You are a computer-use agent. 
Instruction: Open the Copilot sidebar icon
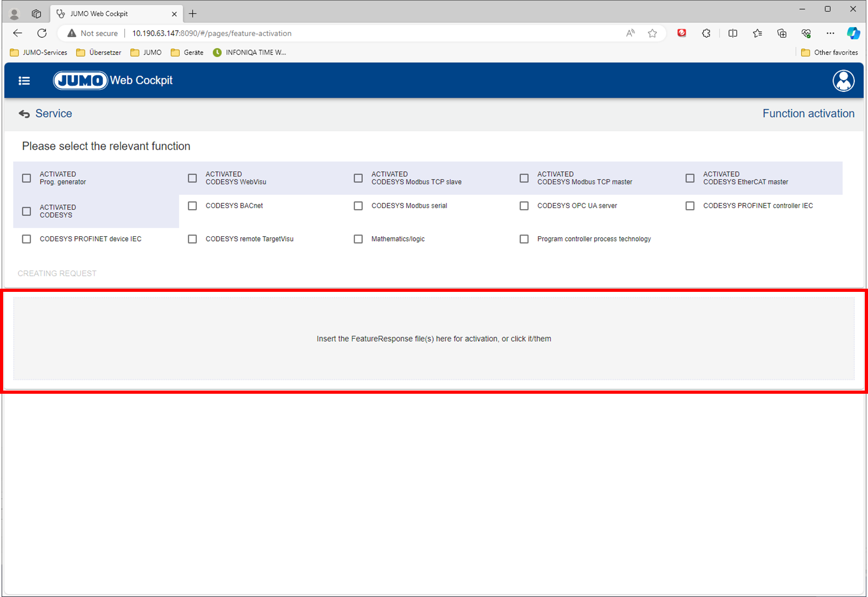point(853,33)
